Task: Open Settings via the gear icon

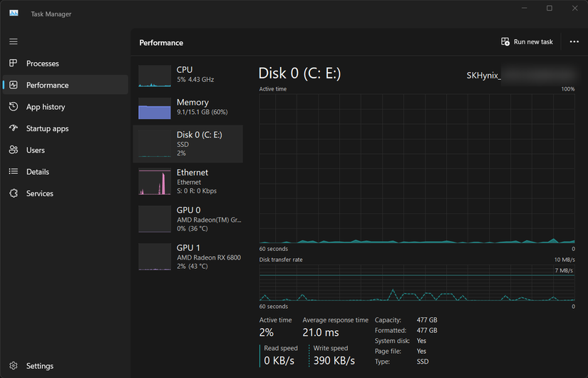Action: point(14,366)
